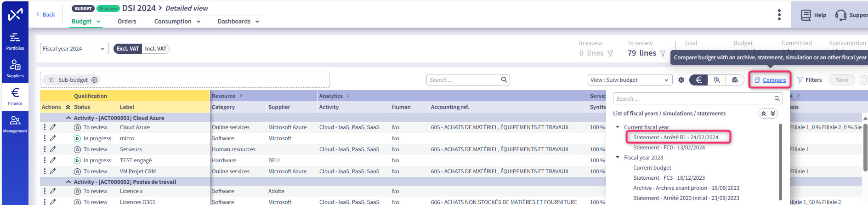The height and width of the screenshot is (205, 868).
Task: Open the Finance sidebar section
Action: pos(15,97)
